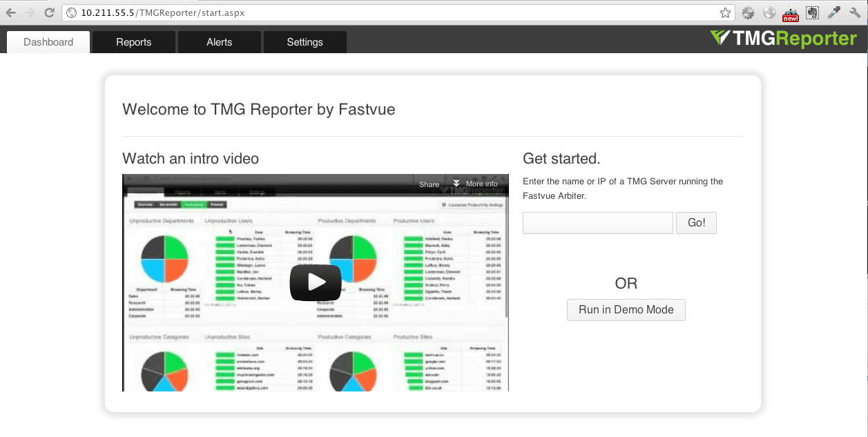The width and height of the screenshot is (868, 437).
Task: Open the Settings tab
Action: click(305, 42)
